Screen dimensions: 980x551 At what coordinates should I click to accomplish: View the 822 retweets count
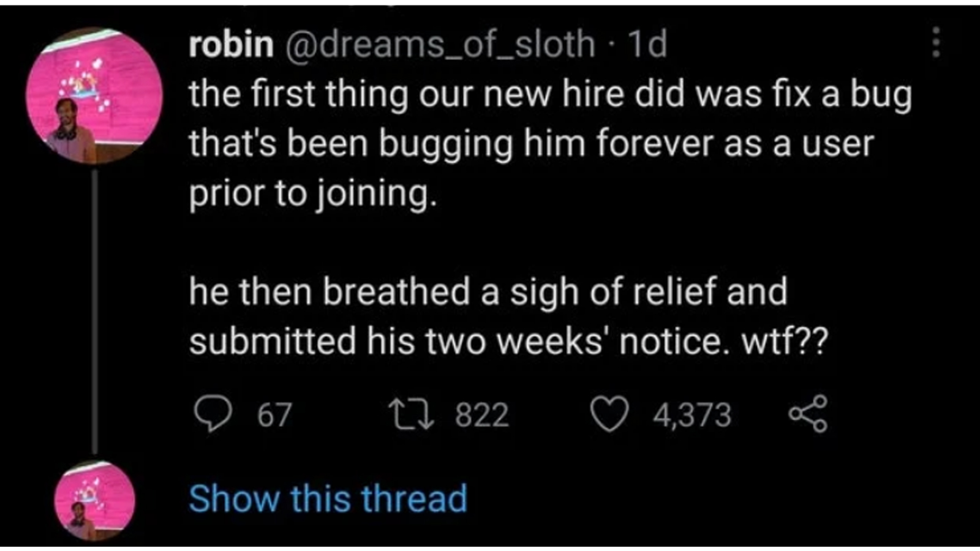(482, 415)
